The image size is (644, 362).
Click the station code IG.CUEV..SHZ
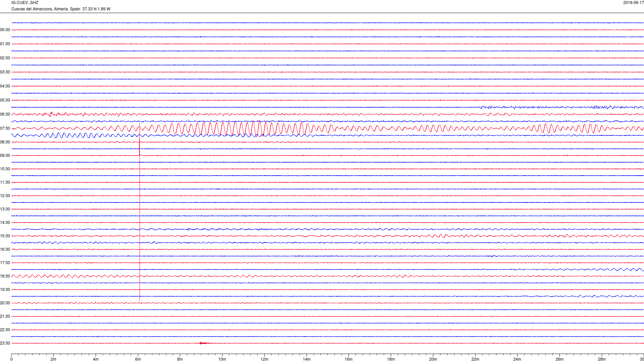pyautogui.click(x=25, y=3)
